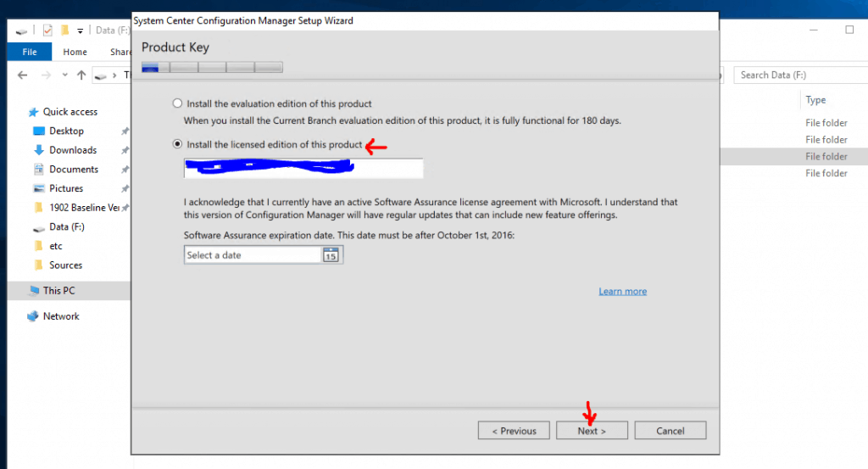Click the pin icon beside Pictures

(125, 189)
